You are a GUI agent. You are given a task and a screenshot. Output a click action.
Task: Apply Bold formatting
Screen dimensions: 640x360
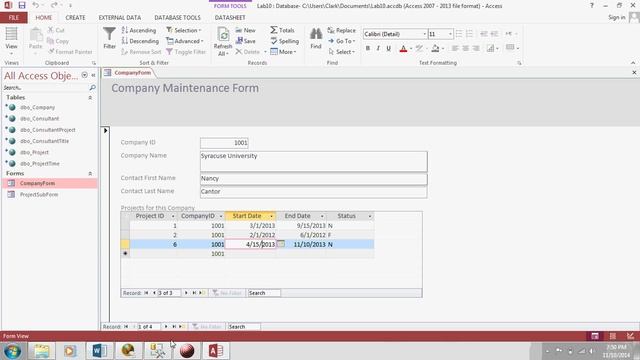pyautogui.click(x=368, y=48)
